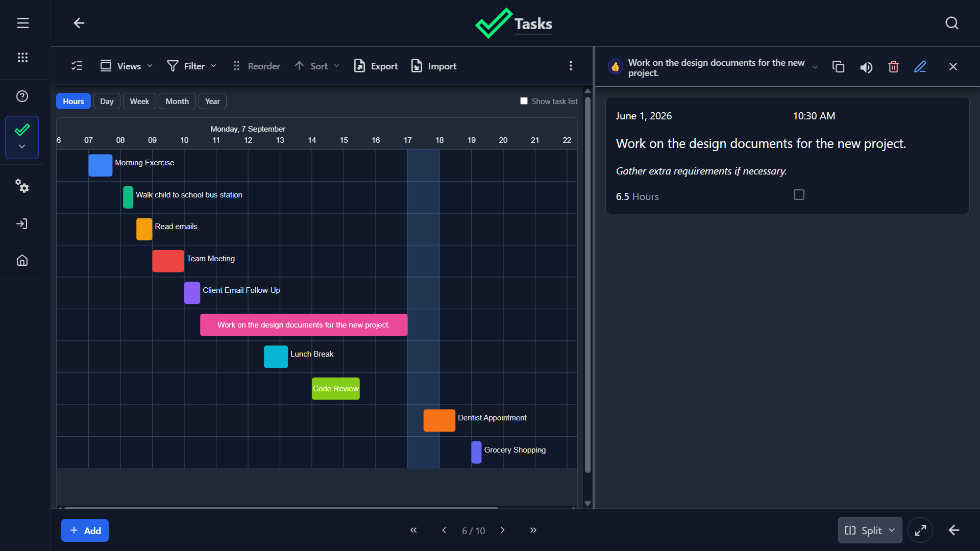The width and height of the screenshot is (980, 551).
Task: Edit the task with pencil icon
Action: click(920, 67)
